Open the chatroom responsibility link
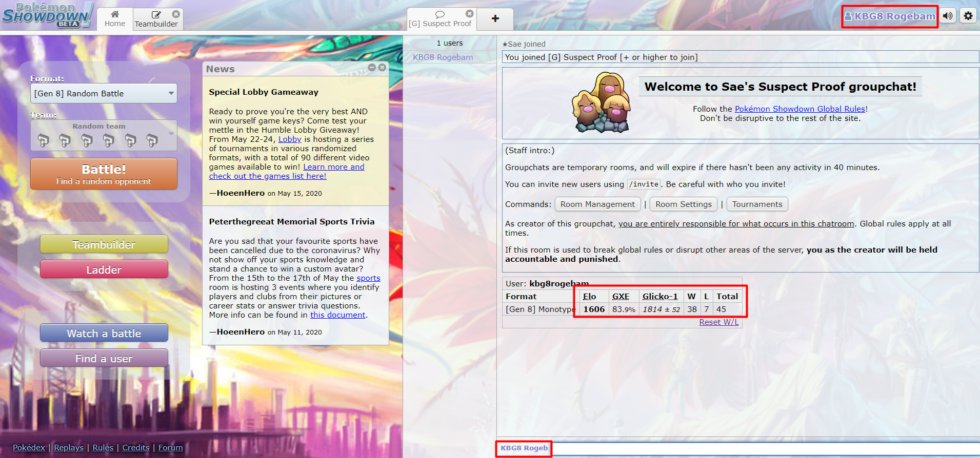 [x=736, y=224]
